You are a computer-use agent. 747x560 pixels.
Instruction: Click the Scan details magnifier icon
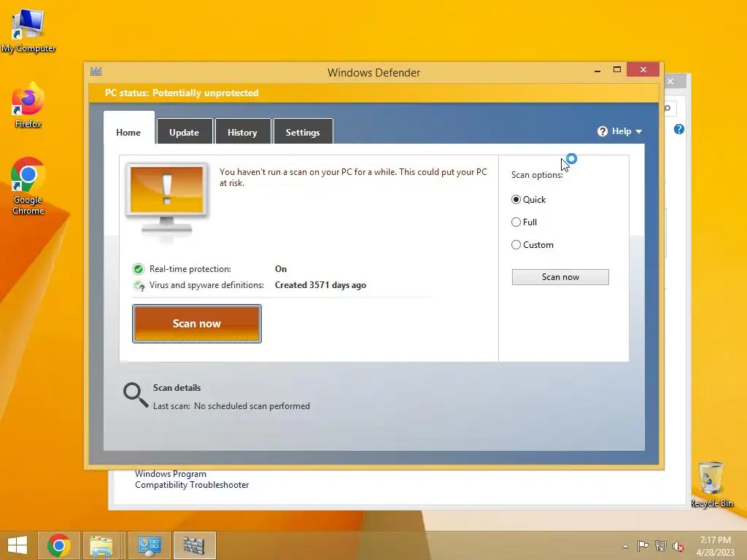pyautogui.click(x=136, y=395)
